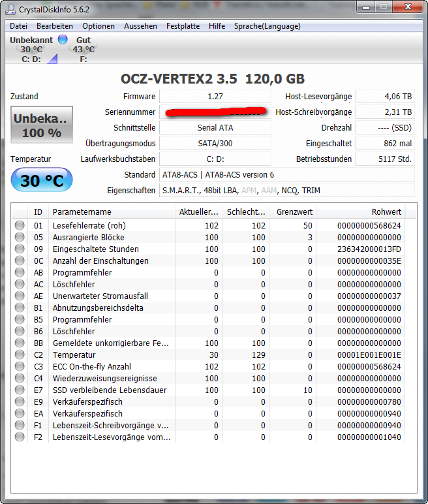Click the Parametername column header
Image resolution: width=428 pixels, height=504 pixels.
112,212
